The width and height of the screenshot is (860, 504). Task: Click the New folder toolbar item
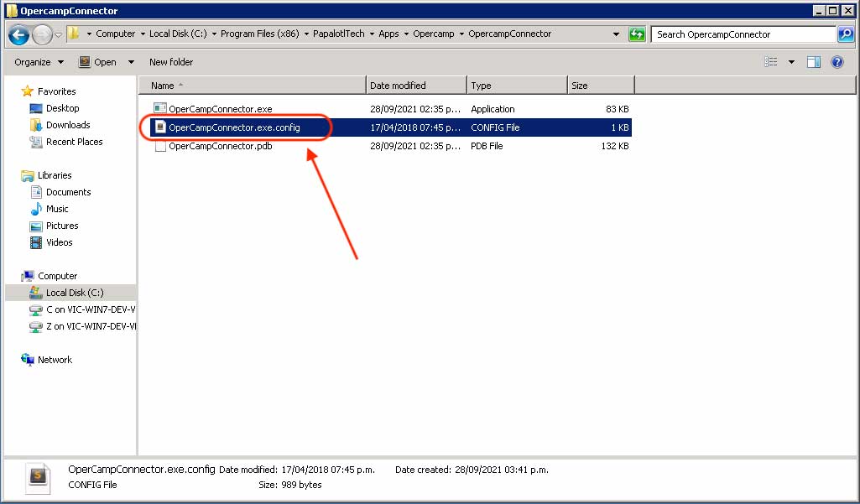pyautogui.click(x=170, y=61)
